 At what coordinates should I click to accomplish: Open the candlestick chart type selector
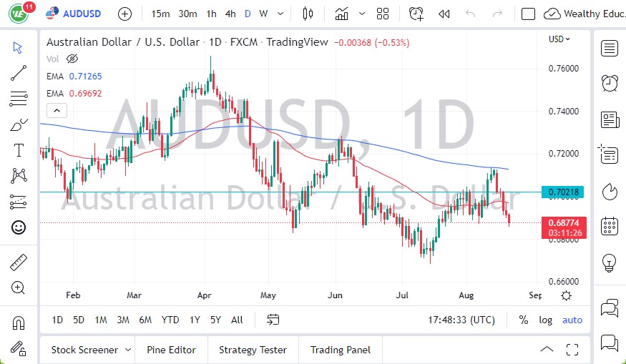pyautogui.click(x=308, y=14)
